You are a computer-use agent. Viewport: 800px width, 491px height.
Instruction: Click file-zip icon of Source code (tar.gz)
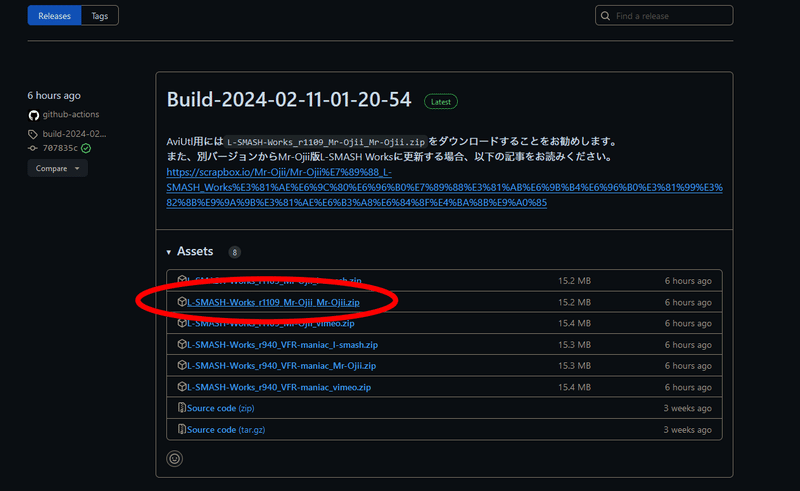pos(182,429)
